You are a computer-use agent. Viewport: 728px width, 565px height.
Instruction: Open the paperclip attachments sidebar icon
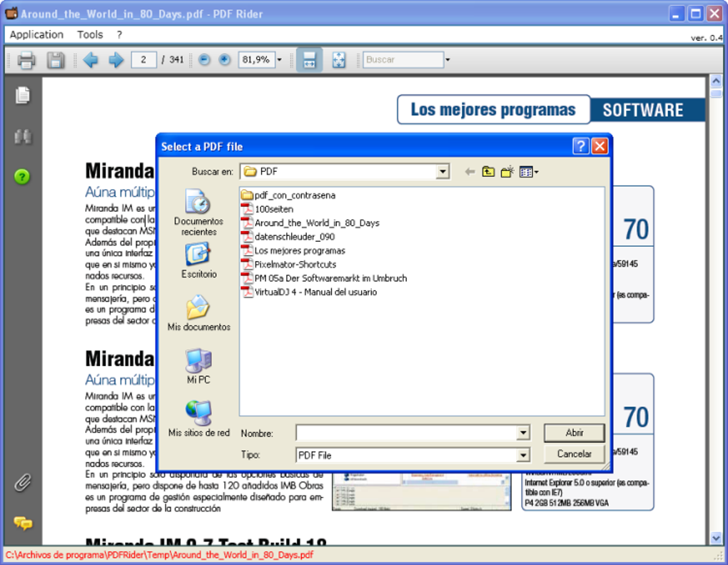(x=22, y=483)
